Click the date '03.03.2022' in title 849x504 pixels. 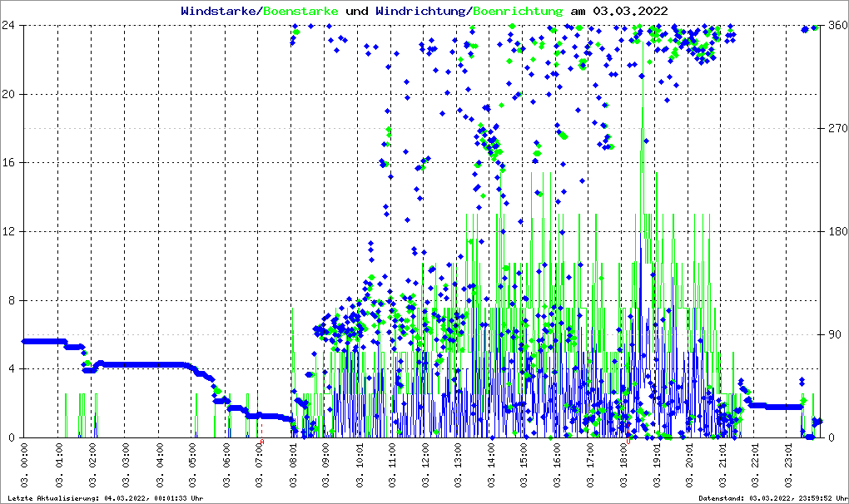click(630, 11)
